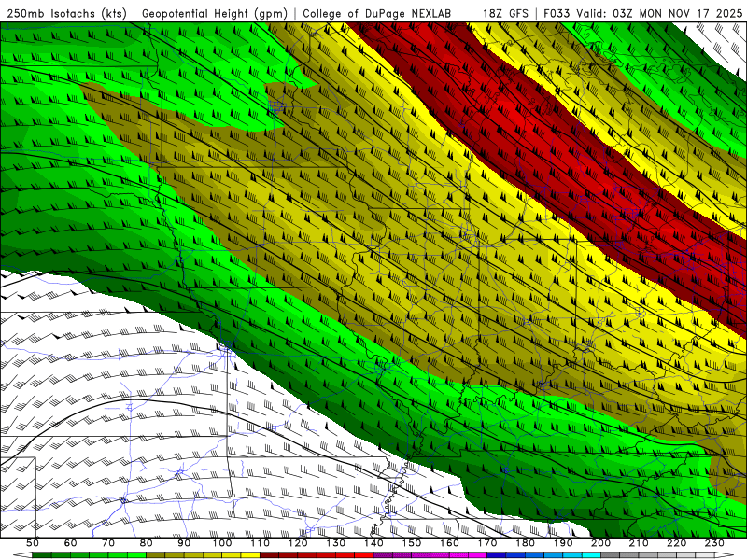Image resolution: width=747 pixels, height=560 pixels.
Task: Click the '110' value on the color scale
Action: tap(261, 543)
